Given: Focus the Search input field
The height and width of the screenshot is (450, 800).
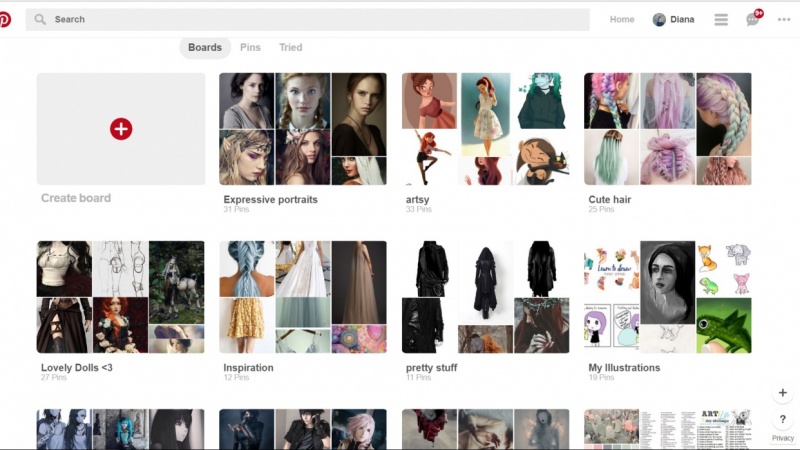Looking at the screenshot, I should point(308,19).
